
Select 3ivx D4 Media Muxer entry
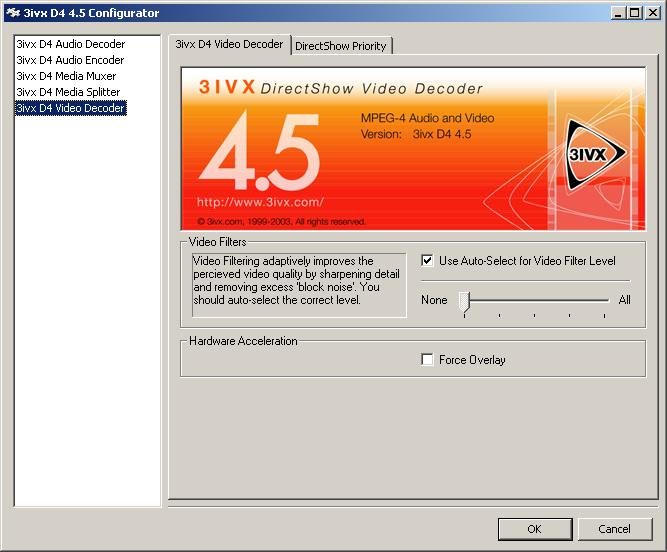coord(66,76)
